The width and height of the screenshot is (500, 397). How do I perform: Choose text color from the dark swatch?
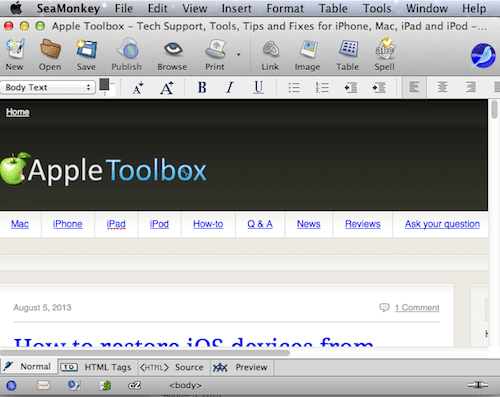coord(104,84)
